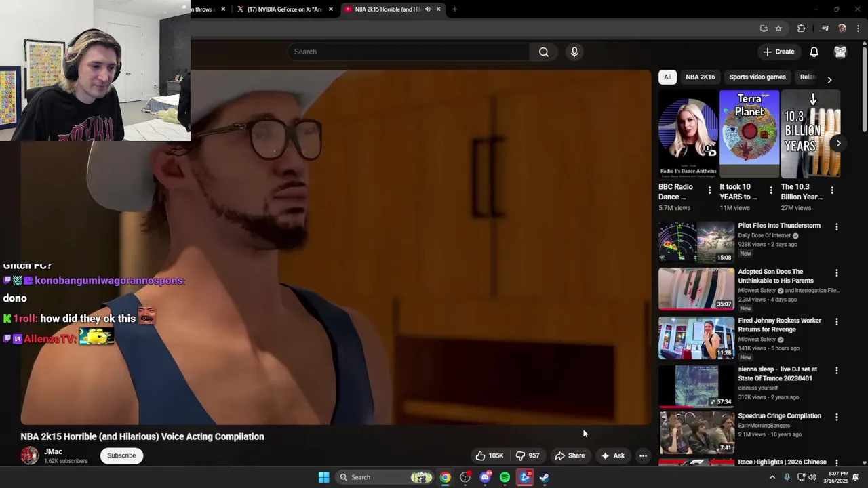Screen dimensions: 868x488
Task: Click the Ask button
Action: point(612,455)
